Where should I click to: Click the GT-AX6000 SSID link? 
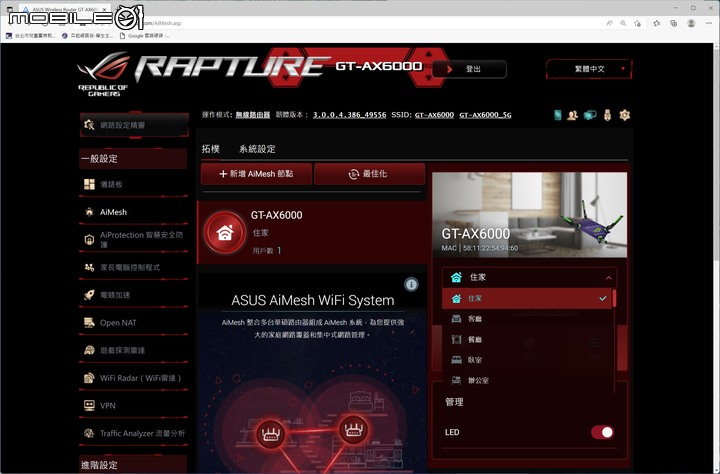tap(434, 115)
